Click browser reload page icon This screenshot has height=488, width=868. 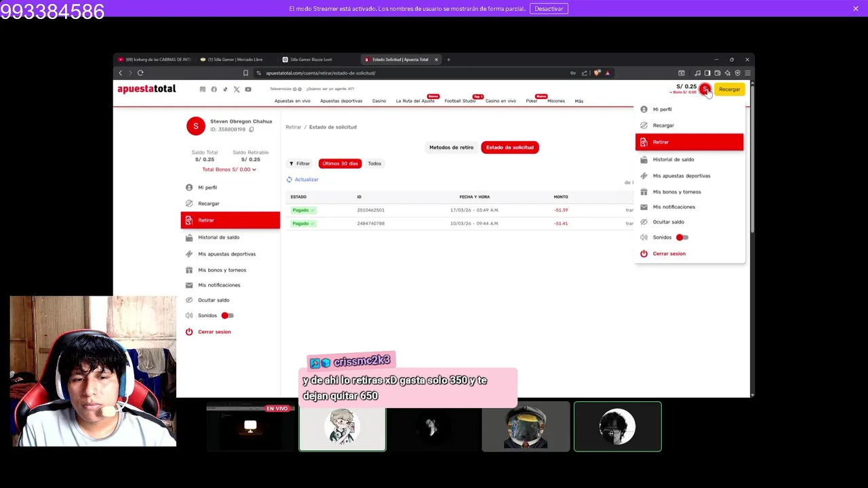point(140,73)
